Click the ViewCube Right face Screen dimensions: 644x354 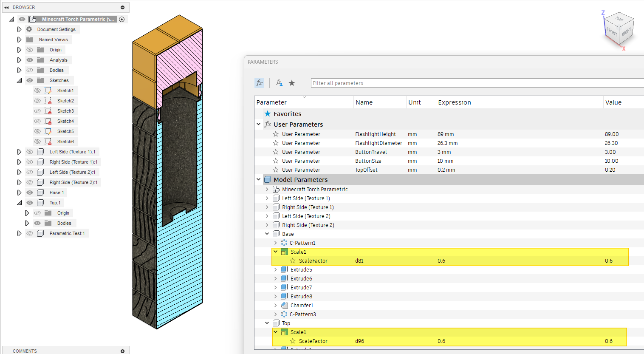pyautogui.click(x=627, y=32)
